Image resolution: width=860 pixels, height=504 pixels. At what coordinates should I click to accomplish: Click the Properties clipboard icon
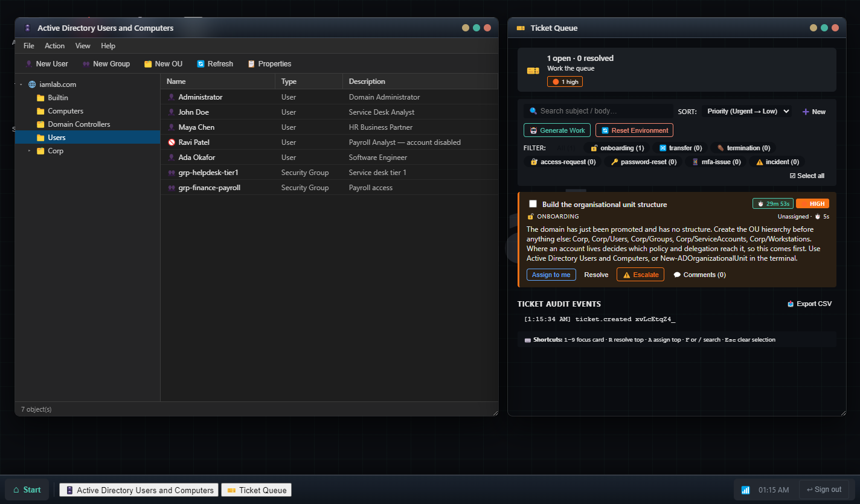pyautogui.click(x=251, y=64)
